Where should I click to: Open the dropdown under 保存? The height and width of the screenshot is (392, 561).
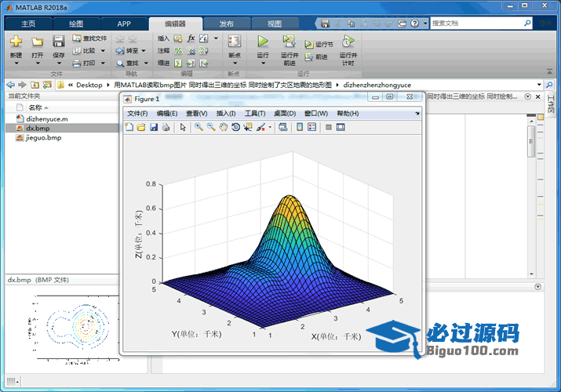tap(59, 64)
